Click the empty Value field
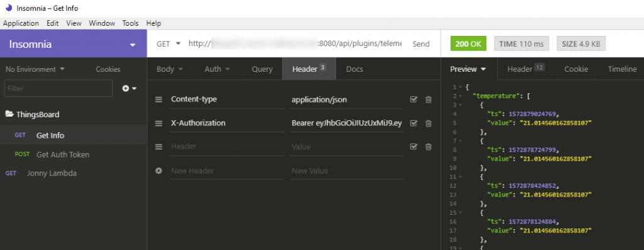 coord(347,146)
